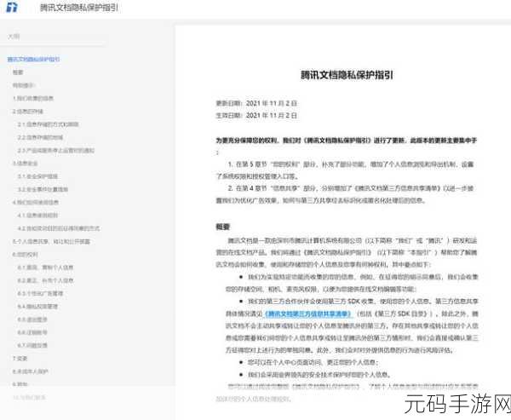
Task: Go to outline section 8 未成年人保护
Action: click(31, 371)
